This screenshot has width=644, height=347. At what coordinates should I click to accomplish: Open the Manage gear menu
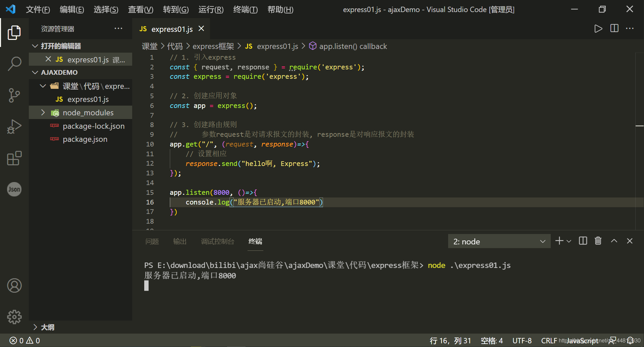(x=14, y=317)
